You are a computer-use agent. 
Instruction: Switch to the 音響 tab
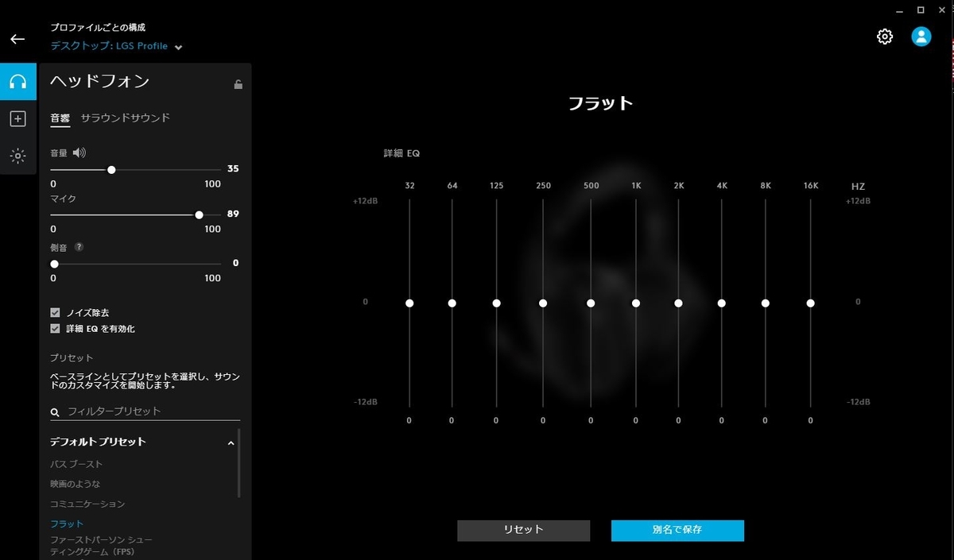(60, 118)
